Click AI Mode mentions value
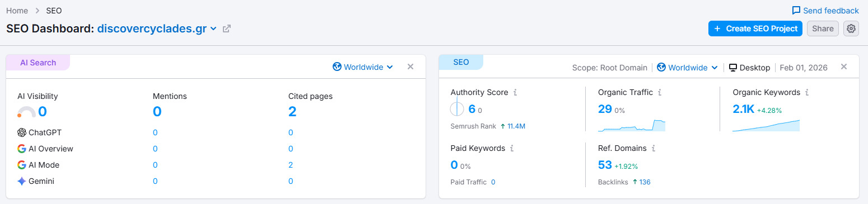Viewport: 868px width, 204px height. pyautogui.click(x=155, y=165)
